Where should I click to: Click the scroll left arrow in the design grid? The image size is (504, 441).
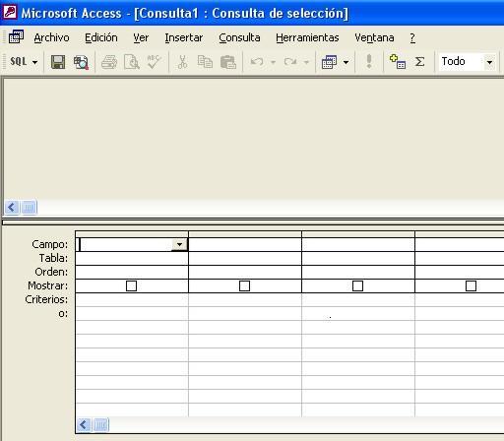[84, 425]
